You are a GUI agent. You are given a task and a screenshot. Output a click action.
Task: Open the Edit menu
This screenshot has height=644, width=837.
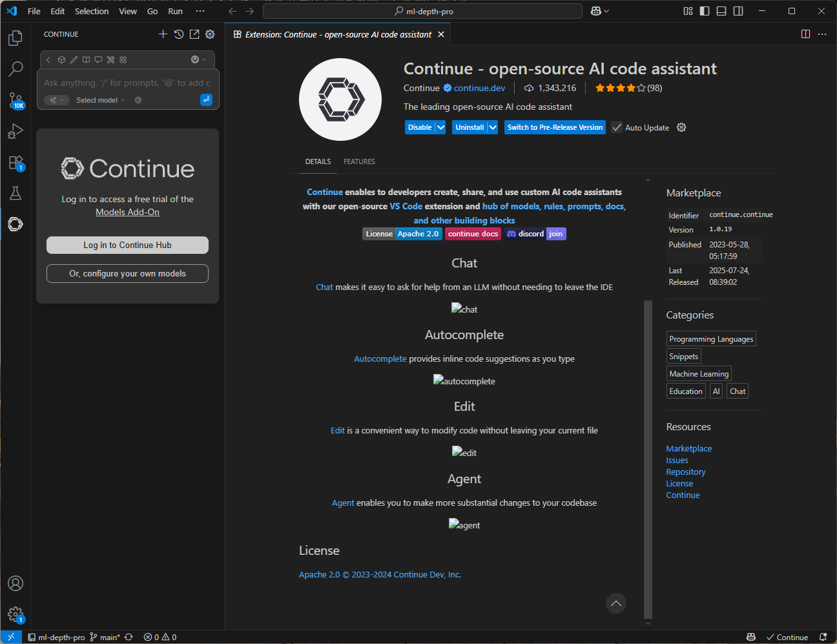tap(57, 11)
